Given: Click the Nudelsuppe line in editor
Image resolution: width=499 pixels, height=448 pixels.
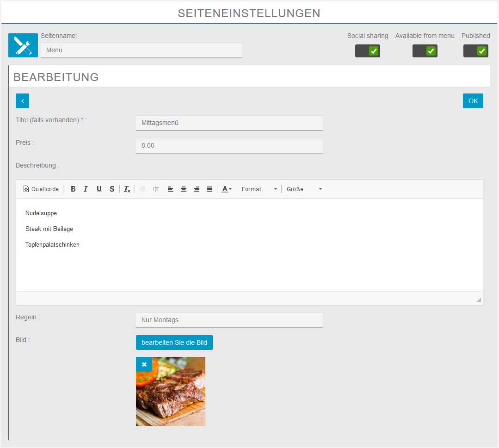Looking at the screenshot, I should [41, 213].
